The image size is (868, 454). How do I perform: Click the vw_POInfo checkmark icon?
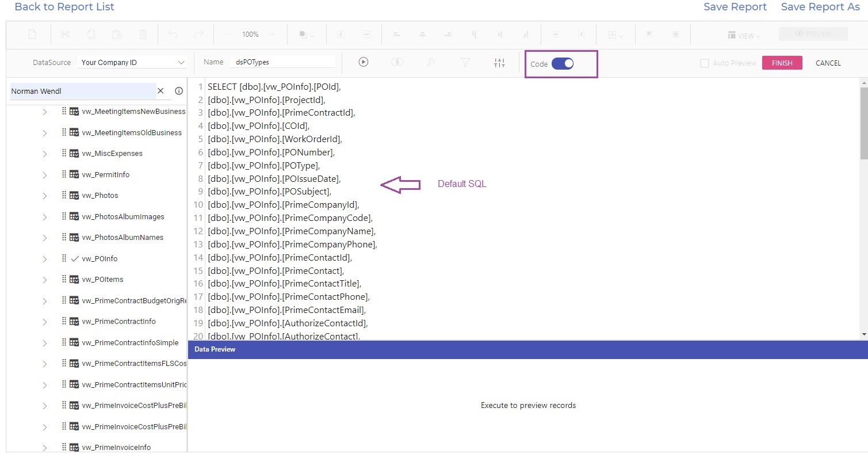[x=74, y=259]
